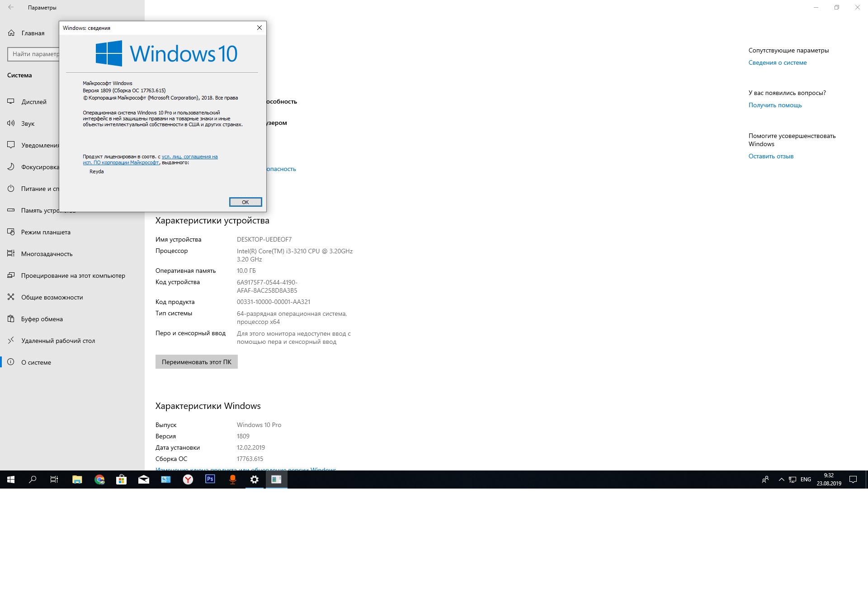Open 'Оставить отзыв' feedback link
The height and width of the screenshot is (589, 868).
coord(771,156)
